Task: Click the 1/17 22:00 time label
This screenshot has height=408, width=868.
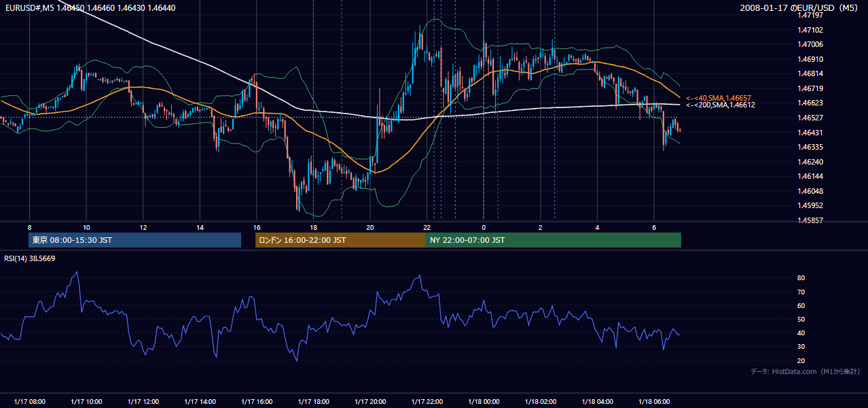Action: coord(427,401)
